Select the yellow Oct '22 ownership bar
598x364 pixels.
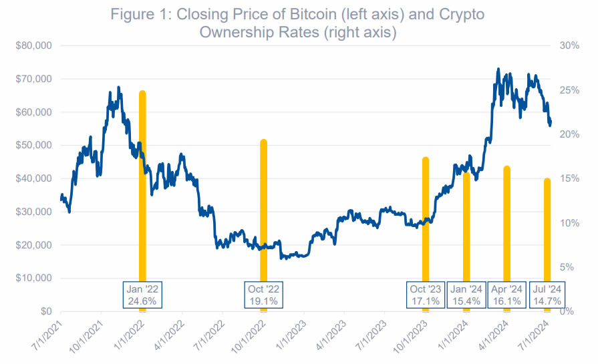263,210
